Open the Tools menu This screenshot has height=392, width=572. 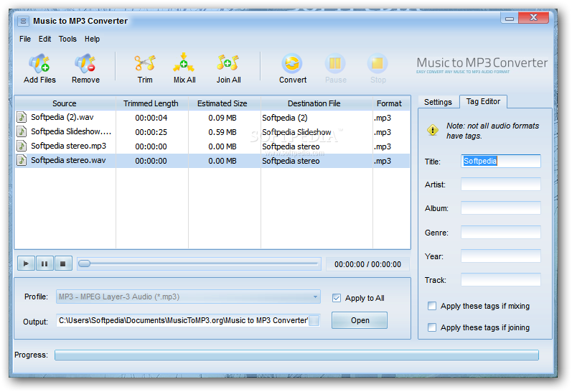[67, 39]
